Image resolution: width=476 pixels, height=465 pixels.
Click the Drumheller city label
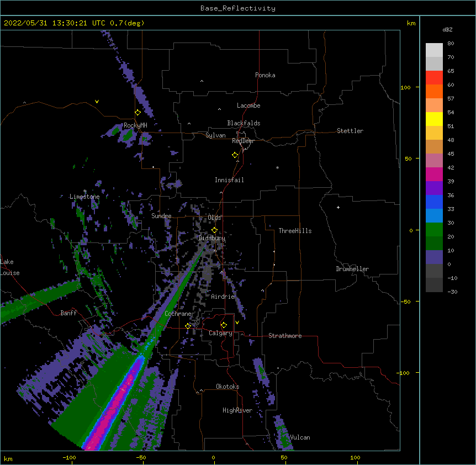(x=352, y=269)
